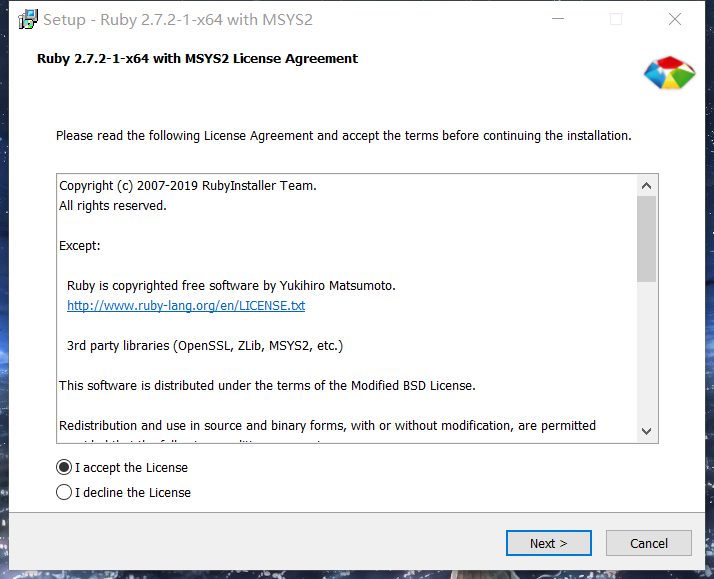Continue with the Next > button

pyautogui.click(x=549, y=543)
